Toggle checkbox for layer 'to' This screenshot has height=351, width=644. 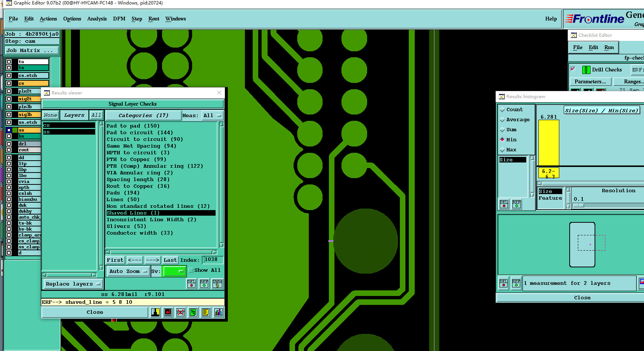click(x=9, y=62)
